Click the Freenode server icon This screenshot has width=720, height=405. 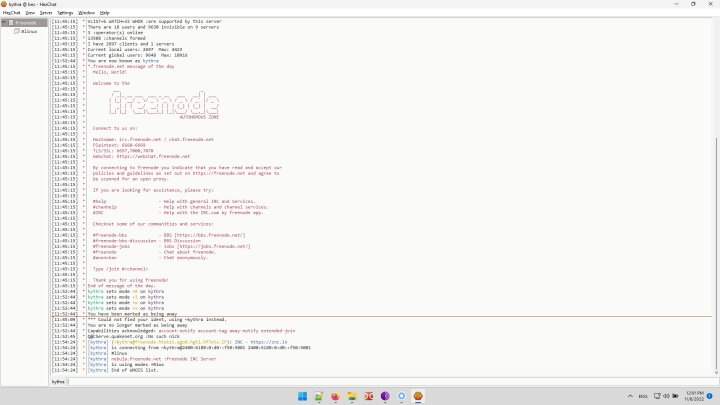click(x=11, y=22)
